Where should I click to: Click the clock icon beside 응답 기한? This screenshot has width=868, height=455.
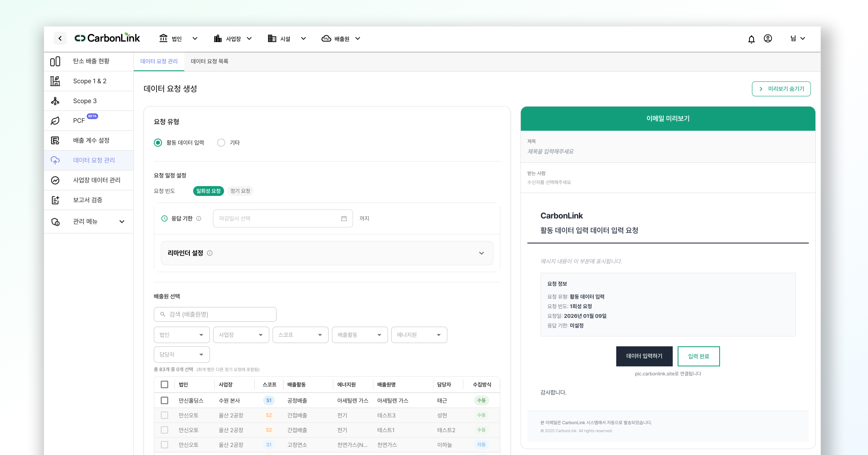pyautogui.click(x=164, y=218)
